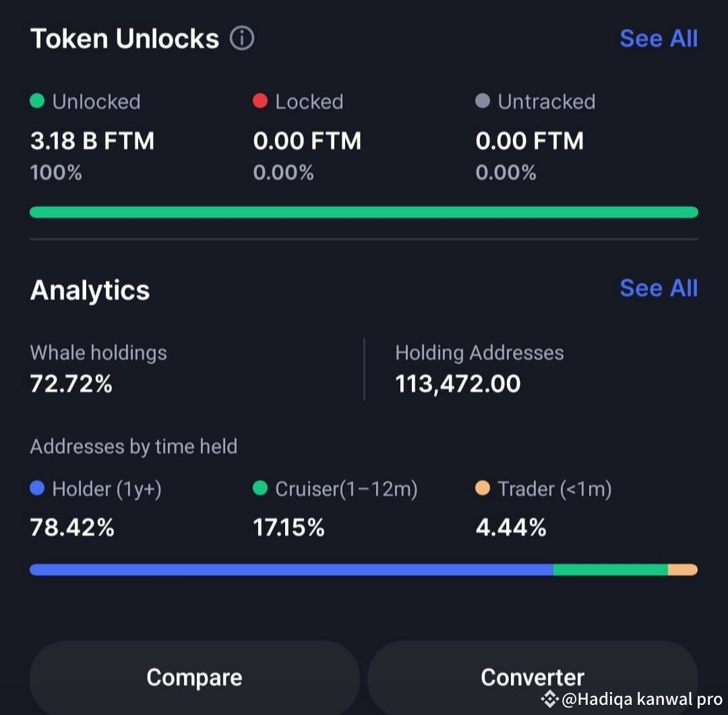Screen dimensions: 728x715
Task: Open the Compare button
Action: point(195,677)
